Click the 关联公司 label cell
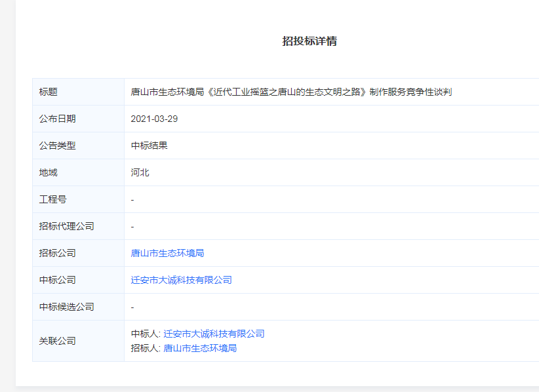The height and width of the screenshot is (392, 539). pos(57,341)
